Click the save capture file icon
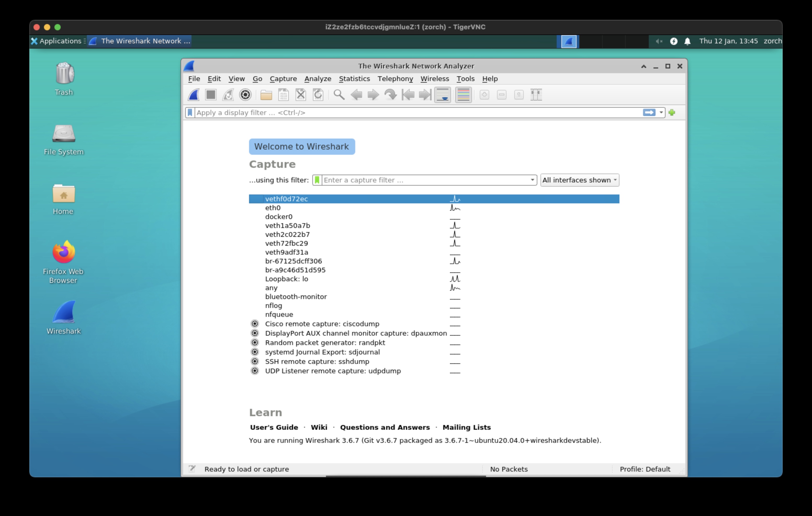Viewport: 812px width, 516px height. (x=284, y=95)
